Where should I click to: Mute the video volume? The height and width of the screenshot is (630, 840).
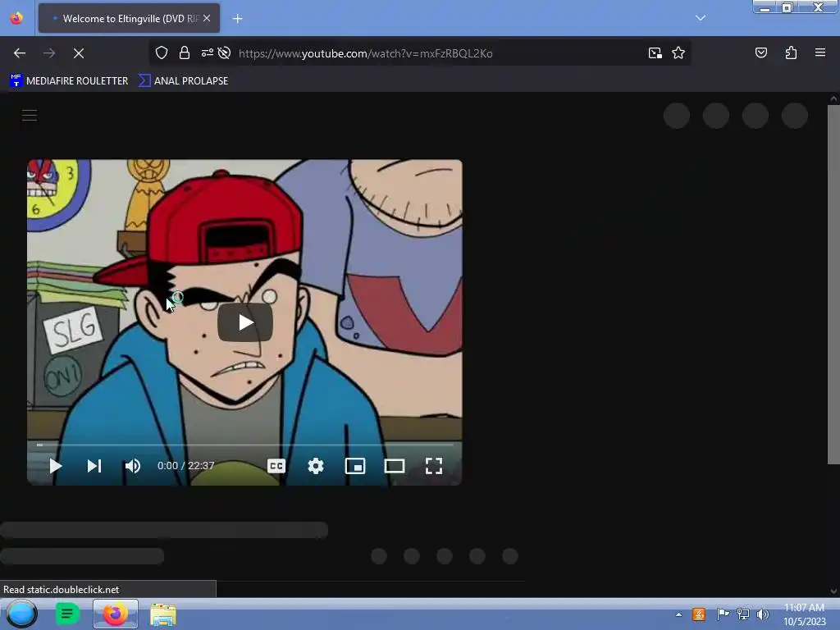coord(132,466)
